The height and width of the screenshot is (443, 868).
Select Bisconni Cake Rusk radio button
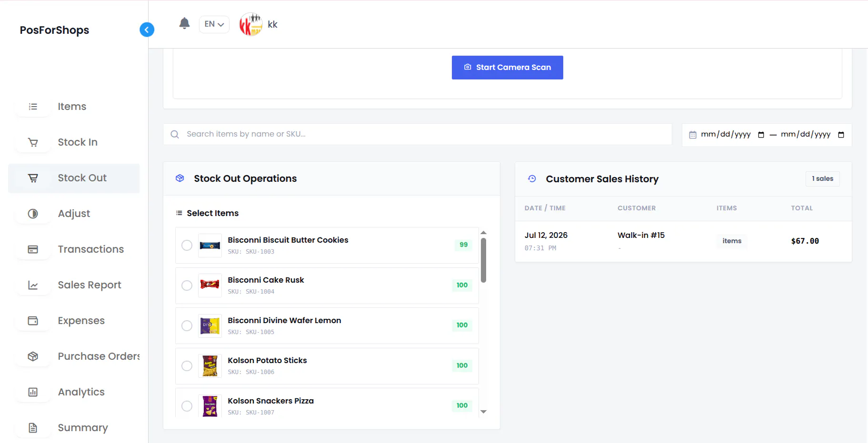187,285
